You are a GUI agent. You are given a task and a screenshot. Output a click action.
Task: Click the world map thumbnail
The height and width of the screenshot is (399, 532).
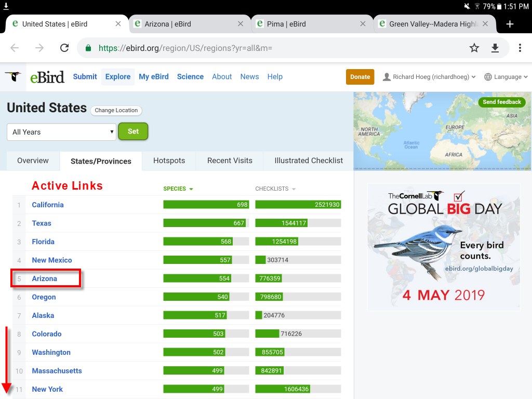[x=442, y=131]
